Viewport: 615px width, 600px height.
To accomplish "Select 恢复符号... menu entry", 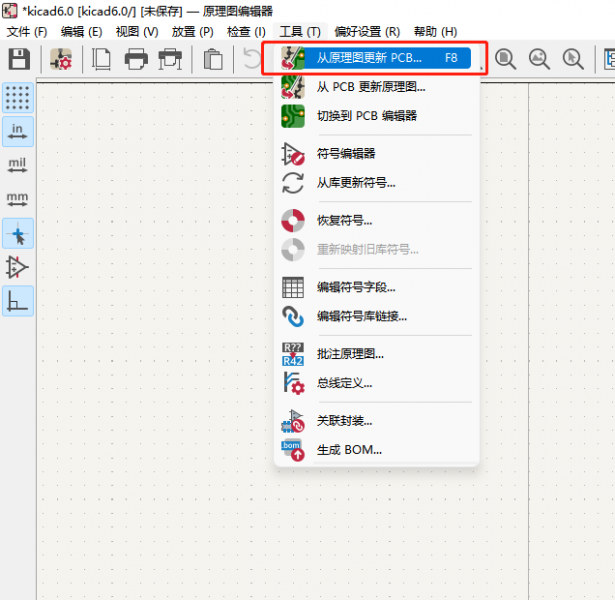I will click(x=377, y=220).
